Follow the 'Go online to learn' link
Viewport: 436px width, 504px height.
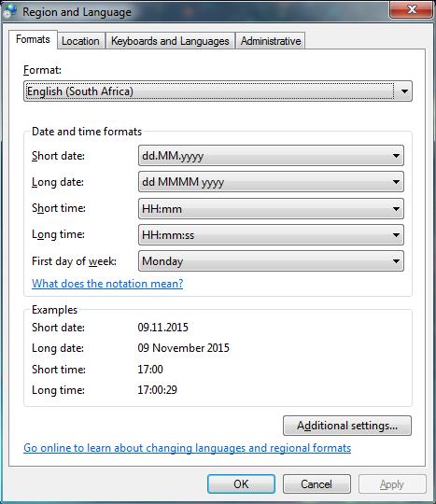[187, 448]
